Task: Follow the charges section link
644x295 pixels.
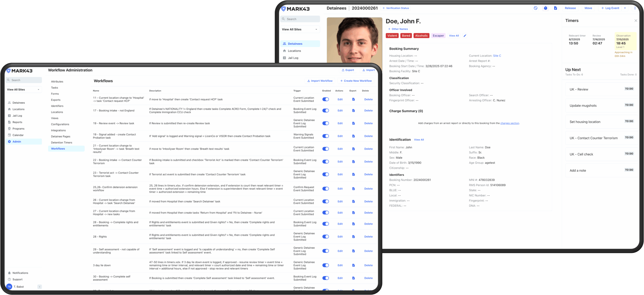Action: click(509, 123)
